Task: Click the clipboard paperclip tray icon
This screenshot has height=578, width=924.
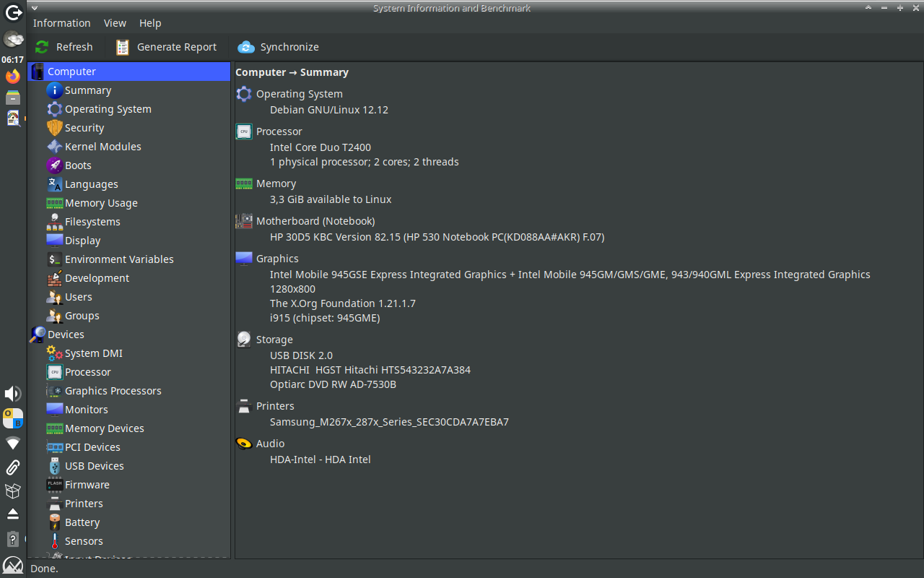Action: [13, 467]
